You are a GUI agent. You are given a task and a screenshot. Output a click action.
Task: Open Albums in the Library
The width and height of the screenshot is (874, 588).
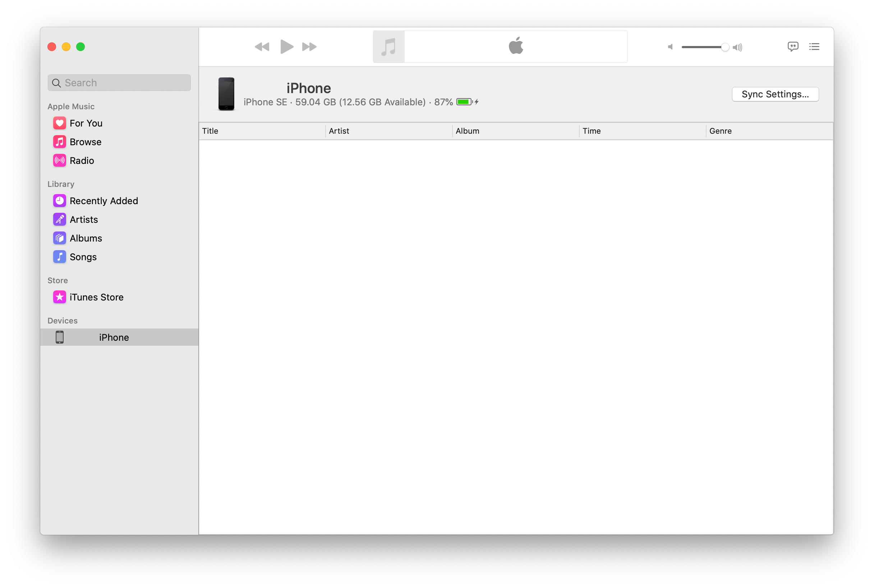click(119, 239)
